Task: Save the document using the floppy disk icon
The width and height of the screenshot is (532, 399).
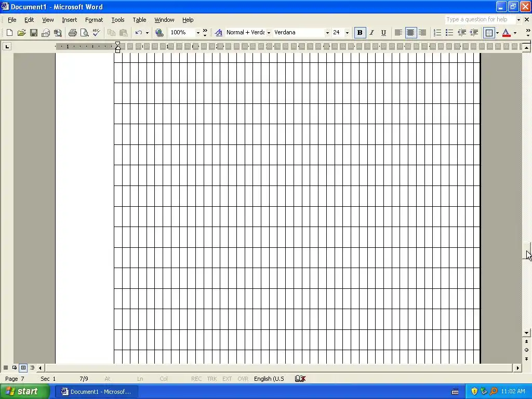Action: click(34, 33)
